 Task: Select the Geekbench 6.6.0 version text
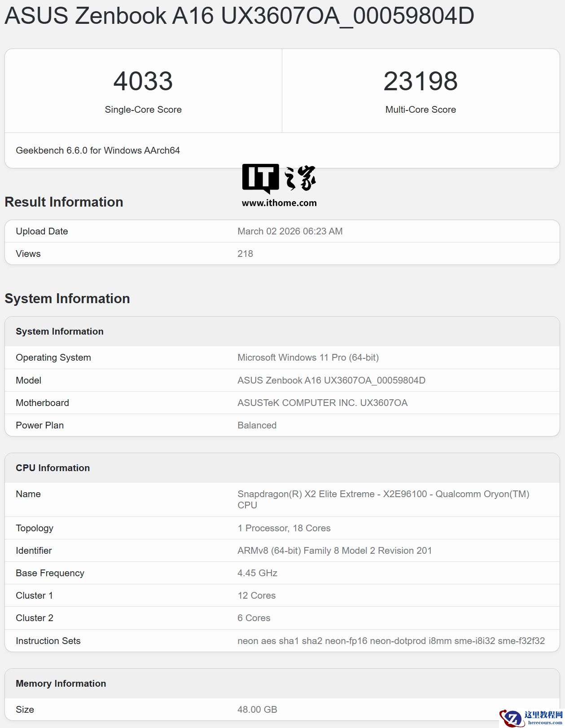(x=98, y=150)
